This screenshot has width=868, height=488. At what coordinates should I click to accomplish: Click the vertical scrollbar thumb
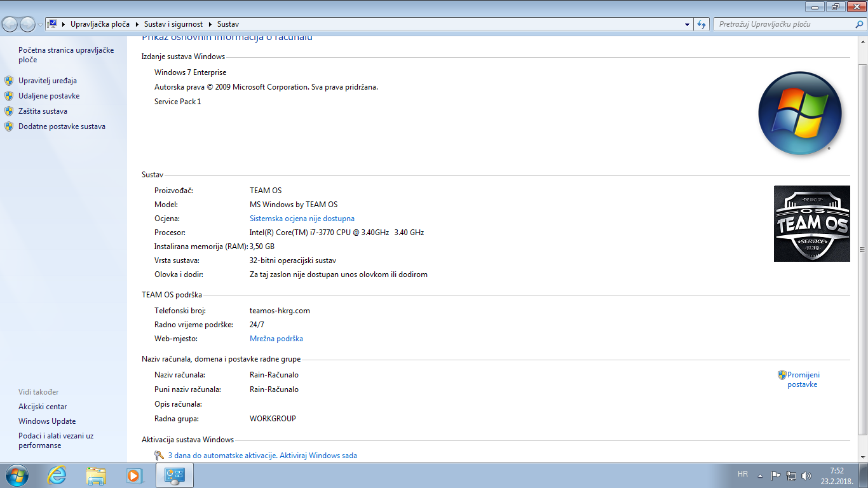(862, 250)
